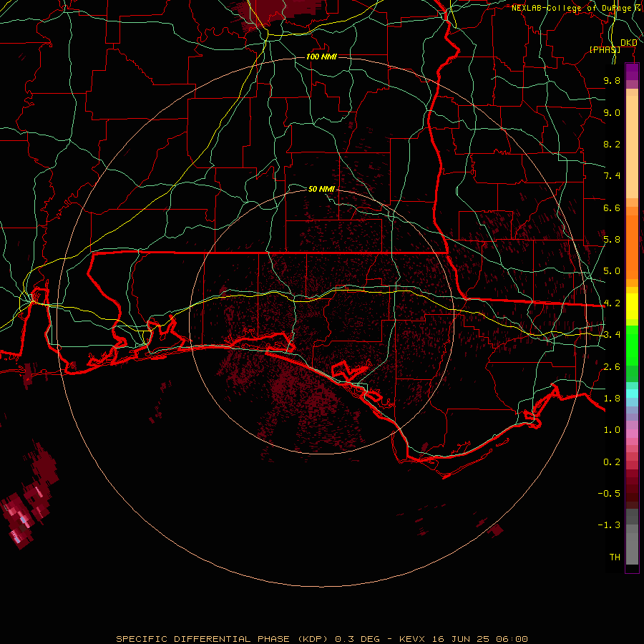Viewport: 644px width, 644px height.
Task: Click the 7.4 value on the color scale
Action: (612, 176)
